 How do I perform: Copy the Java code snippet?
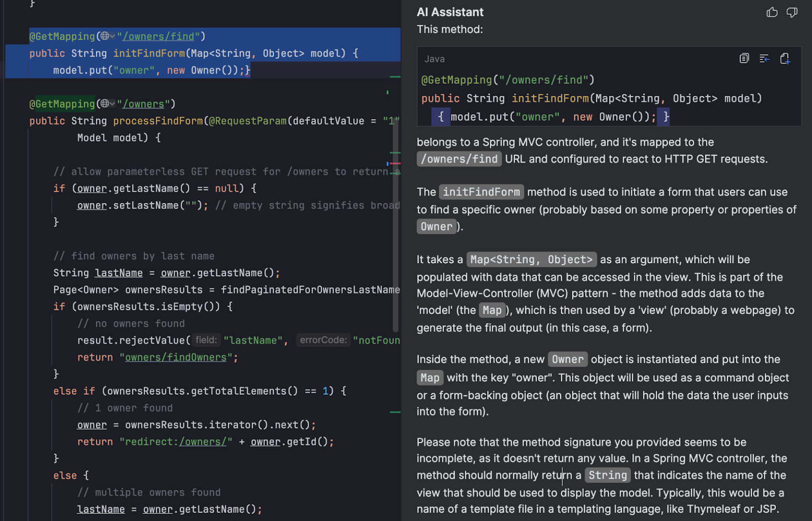pyautogui.click(x=744, y=59)
